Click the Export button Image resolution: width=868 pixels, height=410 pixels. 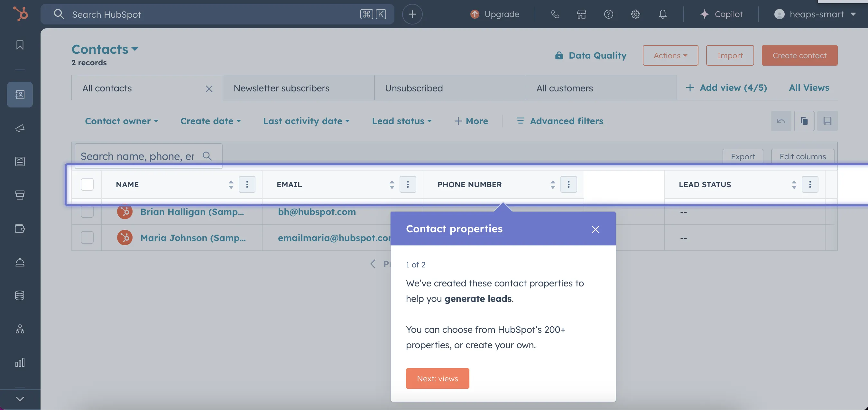(x=743, y=156)
